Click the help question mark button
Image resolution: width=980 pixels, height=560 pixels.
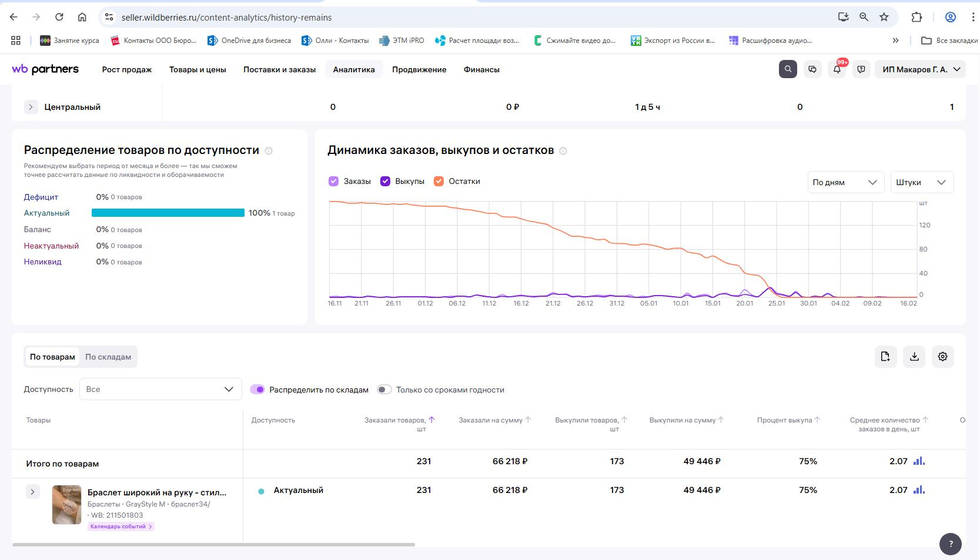pos(951,544)
